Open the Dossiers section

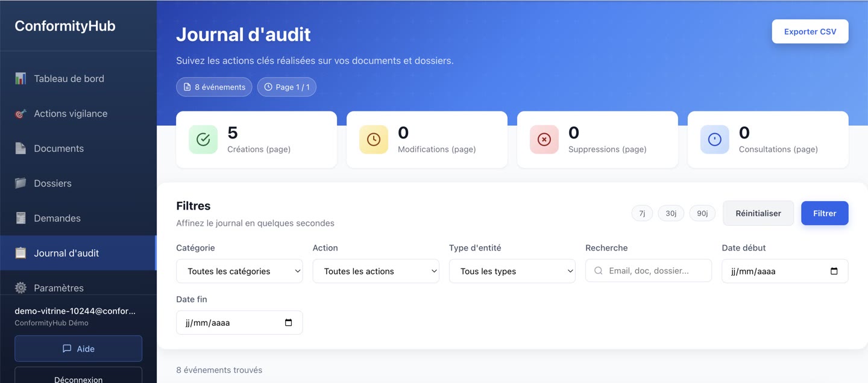(x=78, y=183)
